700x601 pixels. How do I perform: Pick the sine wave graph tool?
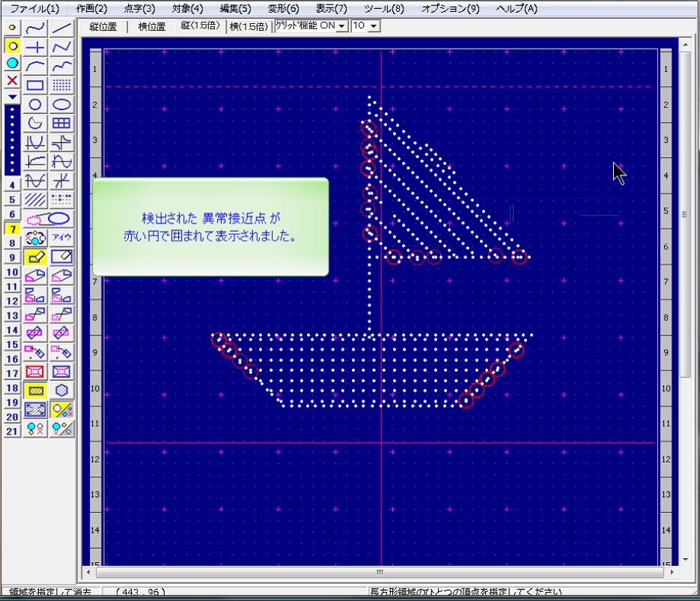click(62, 162)
